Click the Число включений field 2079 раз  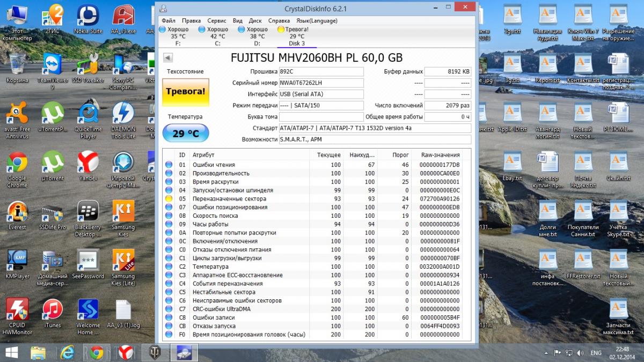click(x=448, y=106)
